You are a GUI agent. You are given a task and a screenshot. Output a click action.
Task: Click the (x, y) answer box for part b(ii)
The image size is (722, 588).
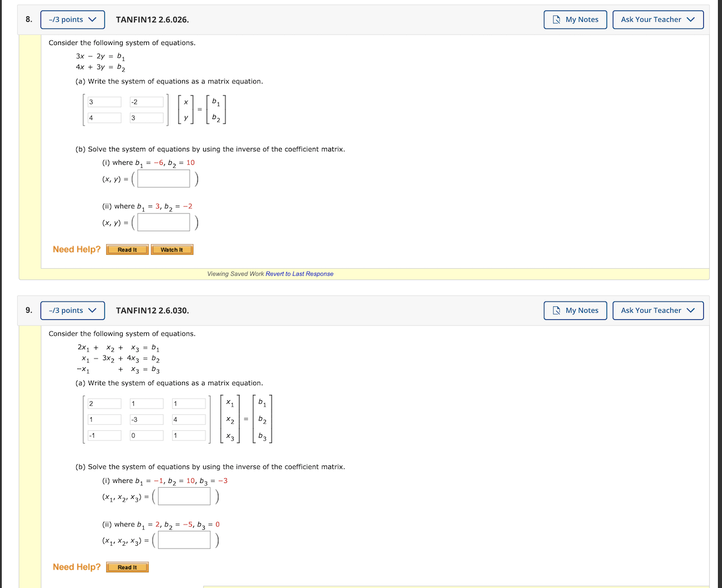point(163,222)
